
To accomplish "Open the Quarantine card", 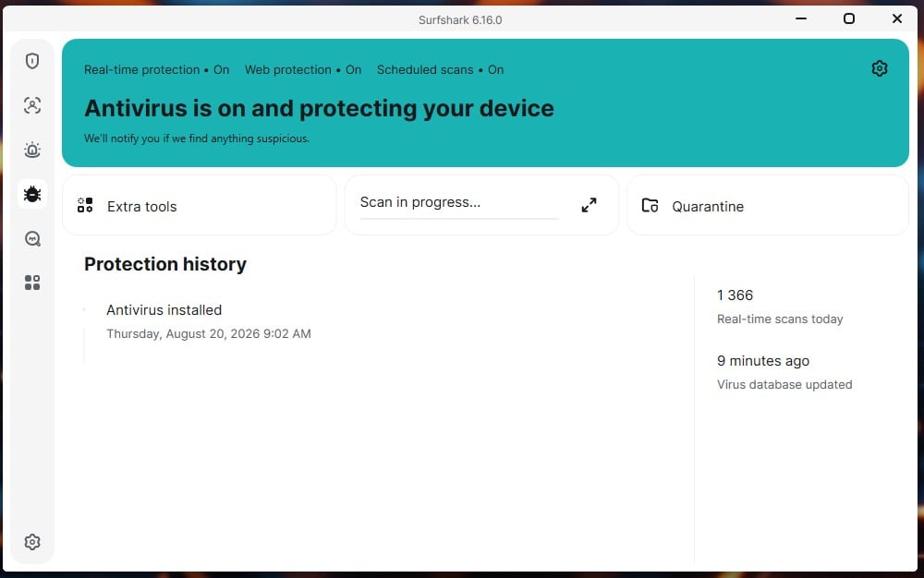I will click(x=768, y=205).
